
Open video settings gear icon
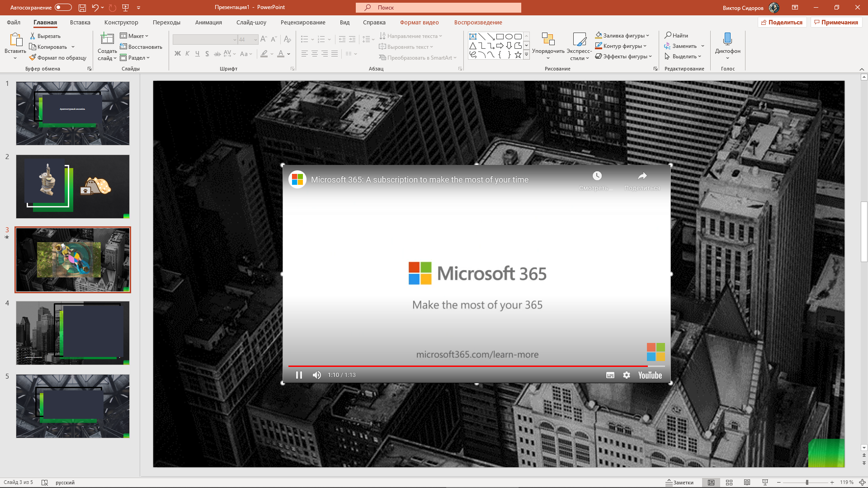627,375
